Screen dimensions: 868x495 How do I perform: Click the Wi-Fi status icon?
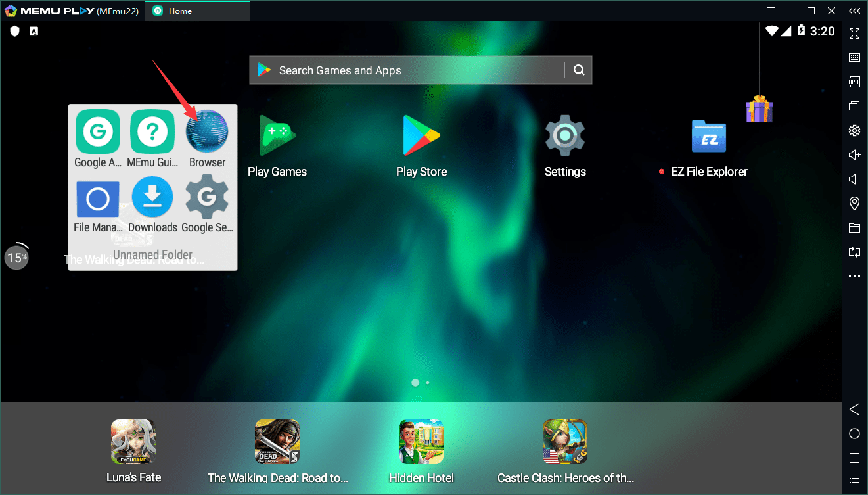[773, 31]
